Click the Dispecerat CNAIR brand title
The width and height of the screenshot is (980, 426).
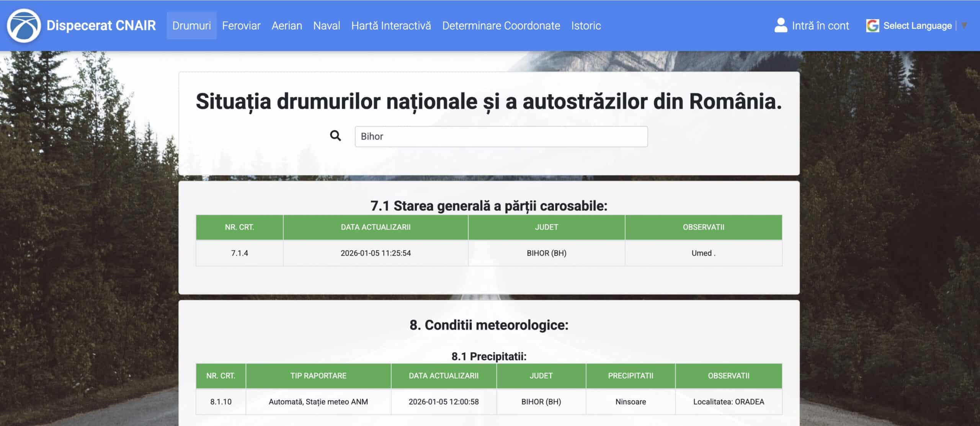pyautogui.click(x=101, y=26)
